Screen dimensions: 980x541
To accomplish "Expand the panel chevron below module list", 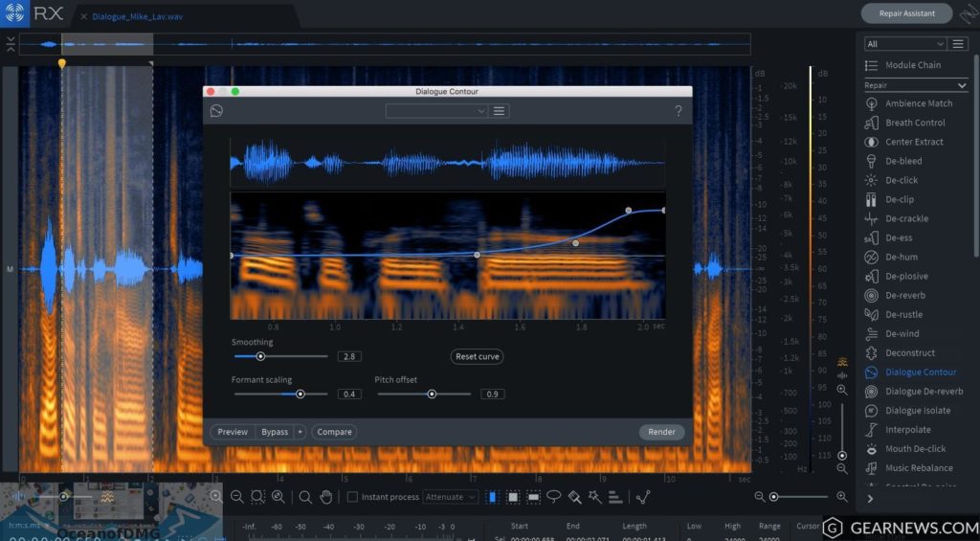I will (x=870, y=499).
